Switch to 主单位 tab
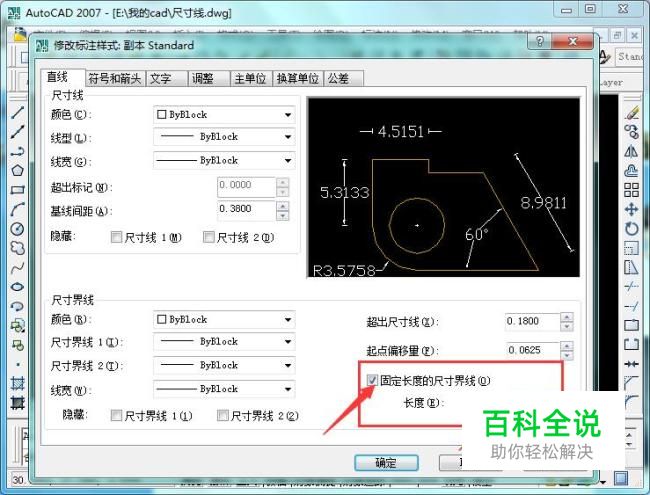Image resolution: width=650 pixels, height=495 pixels. pyautogui.click(x=250, y=78)
